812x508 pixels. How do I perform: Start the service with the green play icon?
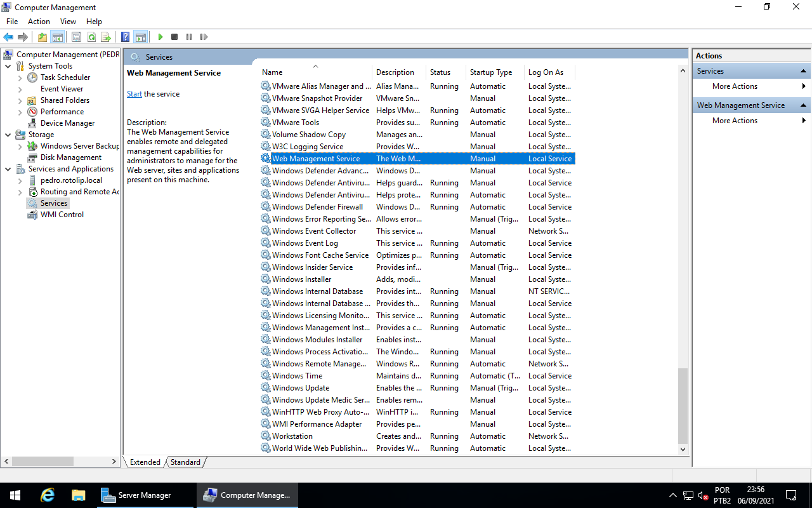tap(160, 37)
